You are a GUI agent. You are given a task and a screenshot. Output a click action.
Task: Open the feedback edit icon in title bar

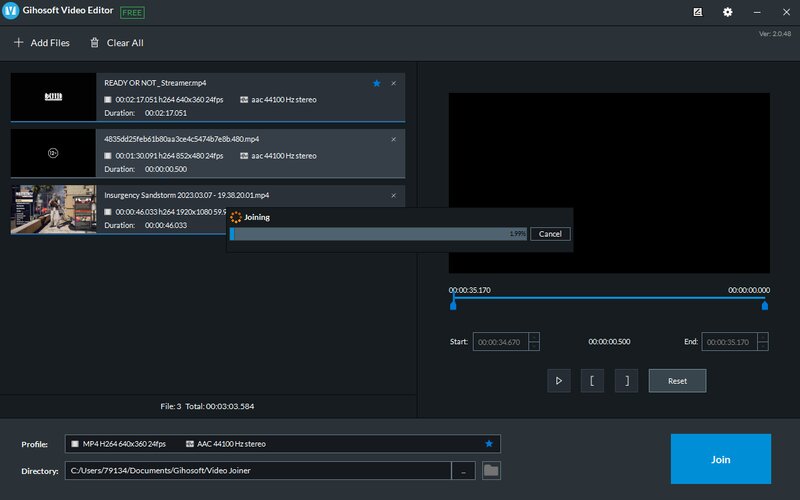coord(698,12)
